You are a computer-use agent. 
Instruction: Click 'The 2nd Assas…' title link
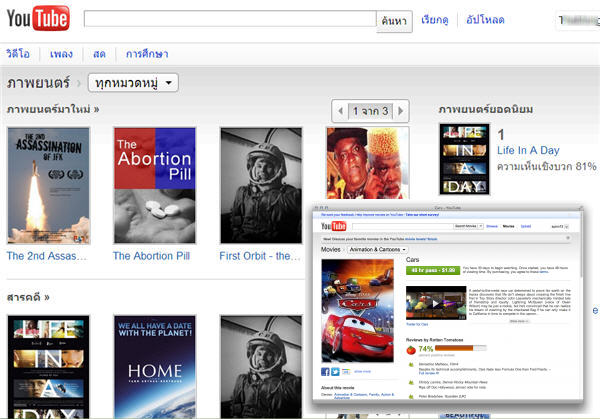(x=47, y=256)
